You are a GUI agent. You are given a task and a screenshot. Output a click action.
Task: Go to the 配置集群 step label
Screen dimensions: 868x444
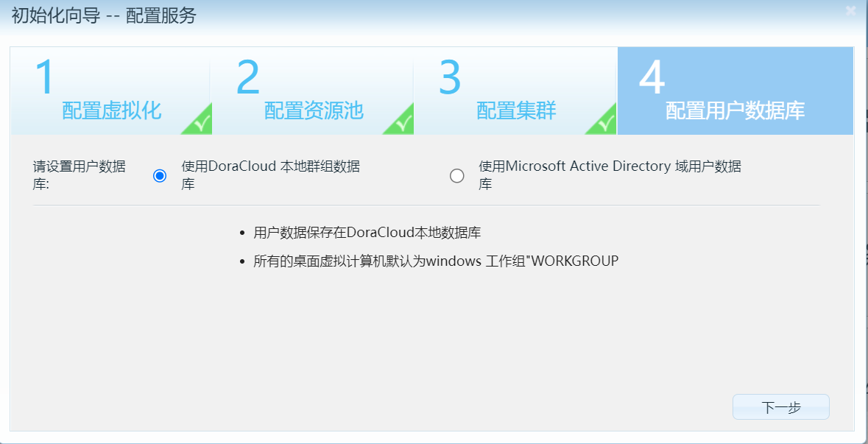click(516, 111)
